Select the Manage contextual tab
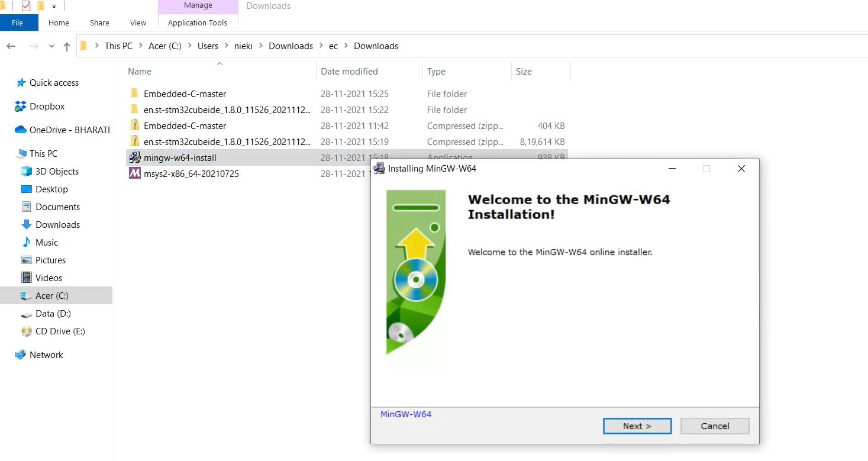The height and width of the screenshot is (461, 868). [x=198, y=5]
